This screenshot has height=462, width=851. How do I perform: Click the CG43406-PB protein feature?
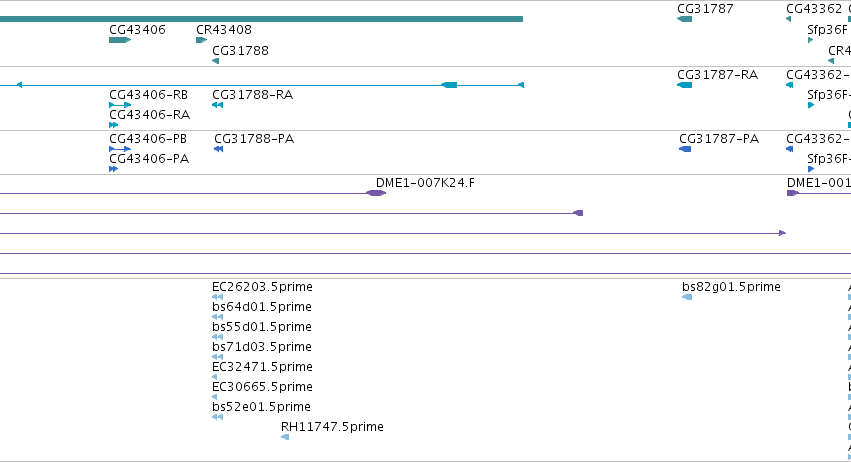tap(120, 149)
